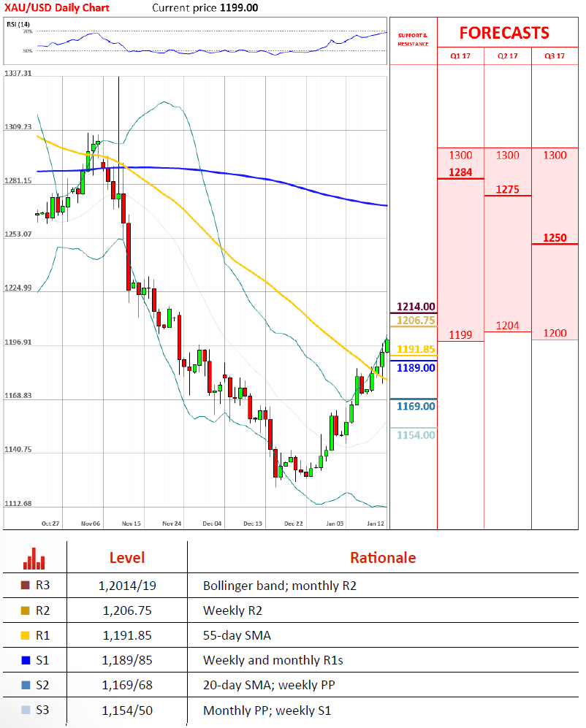Screen dimensions: 586x728
Task: Click the S2 steel blue color swatch
Action: (x=26, y=685)
